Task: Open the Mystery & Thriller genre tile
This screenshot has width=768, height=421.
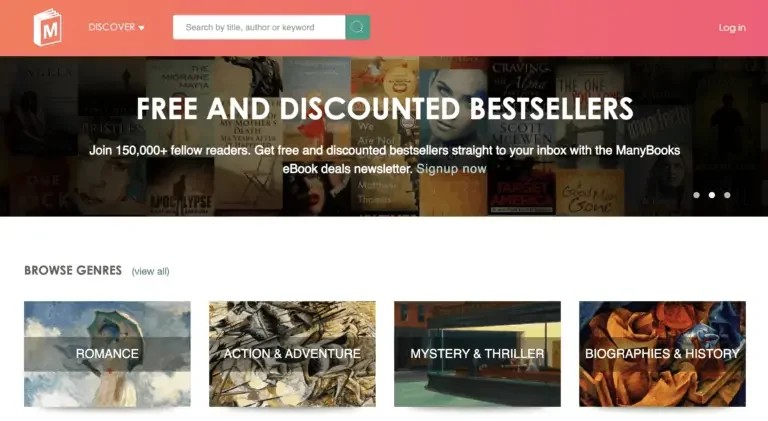Action: [x=478, y=354]
